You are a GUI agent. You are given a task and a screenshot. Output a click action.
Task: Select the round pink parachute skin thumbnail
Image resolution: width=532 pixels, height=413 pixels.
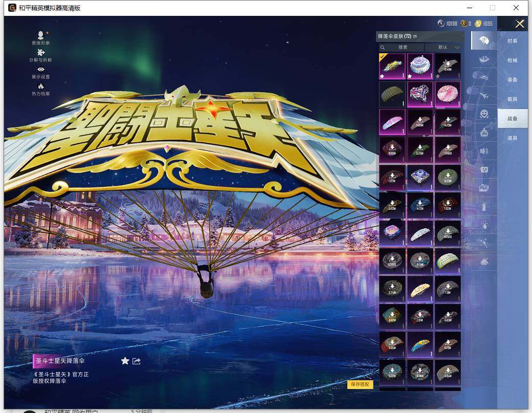[448, 94]
